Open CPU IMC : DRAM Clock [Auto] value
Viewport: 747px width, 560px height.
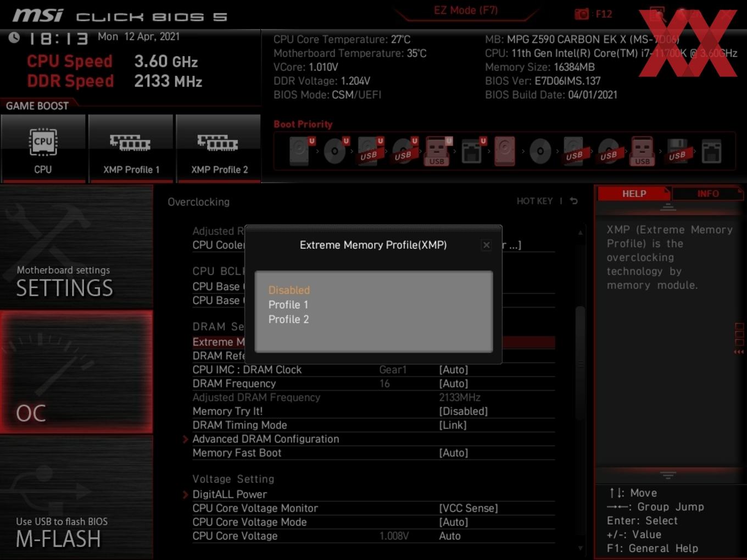(454, 370)
